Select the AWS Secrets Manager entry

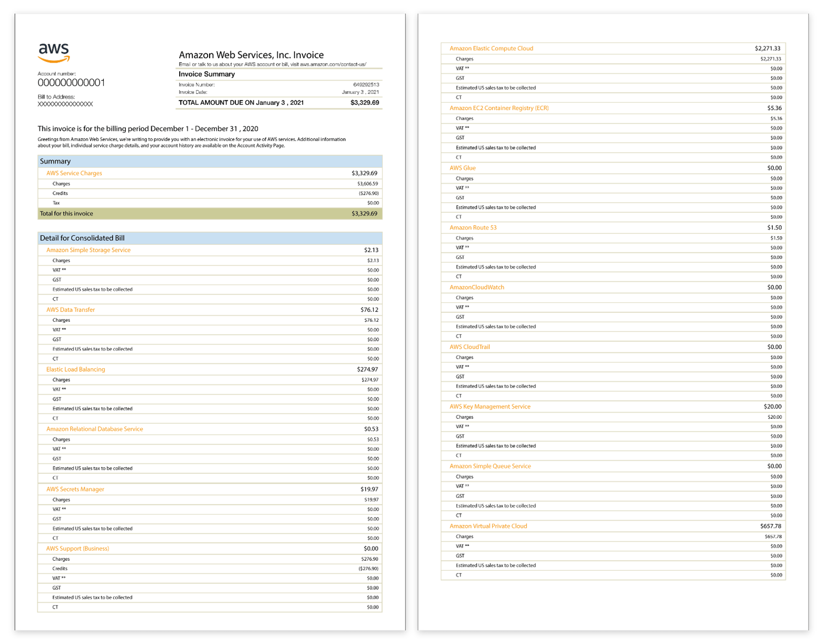(x=75, y=489)
